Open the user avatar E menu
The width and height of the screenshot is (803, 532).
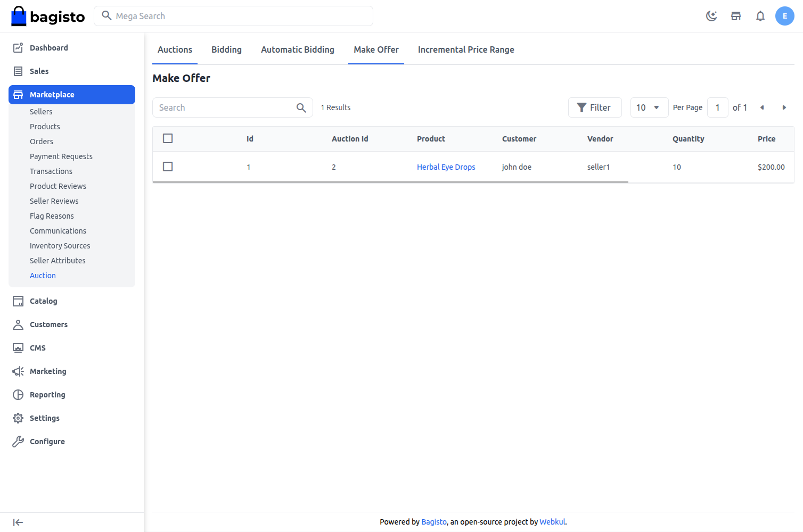pos(785,16)
